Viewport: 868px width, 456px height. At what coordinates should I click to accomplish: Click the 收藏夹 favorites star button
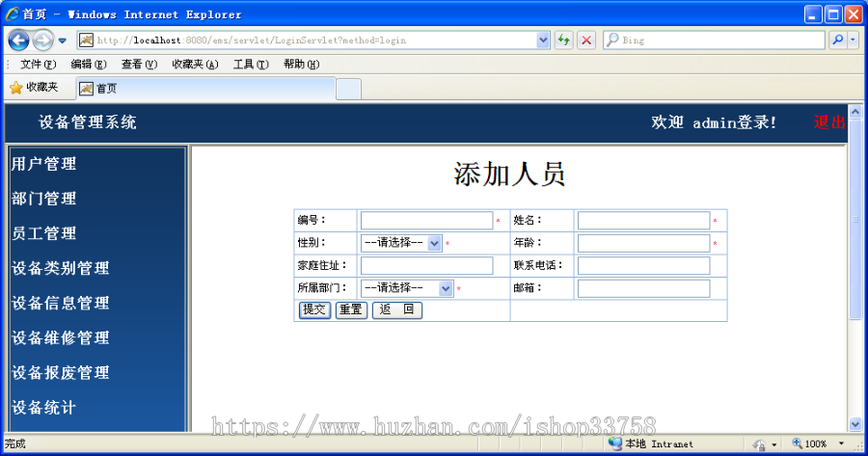coord(35,88)
